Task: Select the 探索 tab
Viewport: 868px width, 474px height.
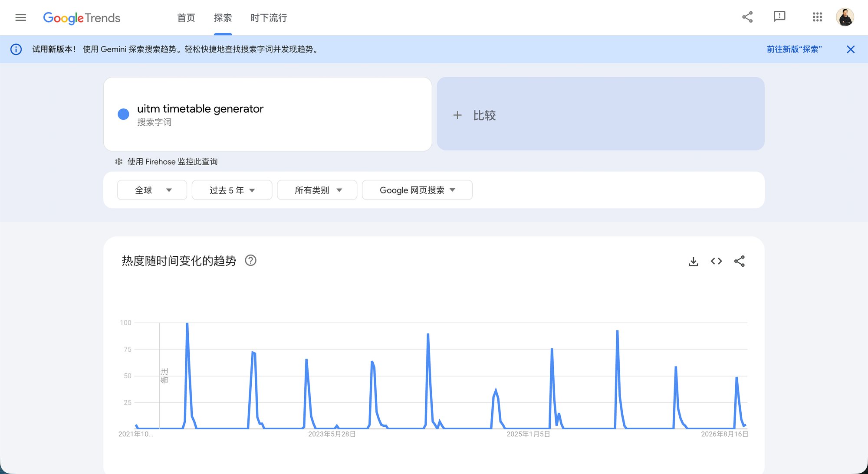Action: tap(223, 18)
